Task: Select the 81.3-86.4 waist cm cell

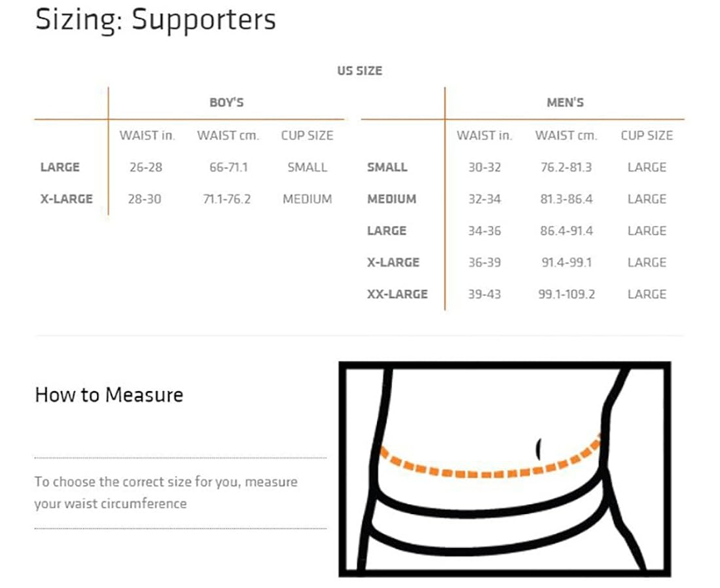Action: coord(566,199)
